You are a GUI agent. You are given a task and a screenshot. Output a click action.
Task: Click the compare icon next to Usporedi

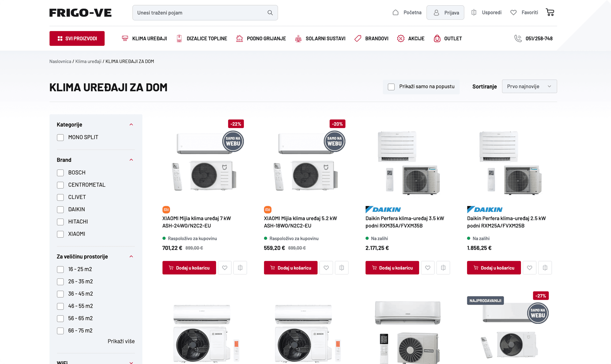pyautogui.click(x=474, y=13)
